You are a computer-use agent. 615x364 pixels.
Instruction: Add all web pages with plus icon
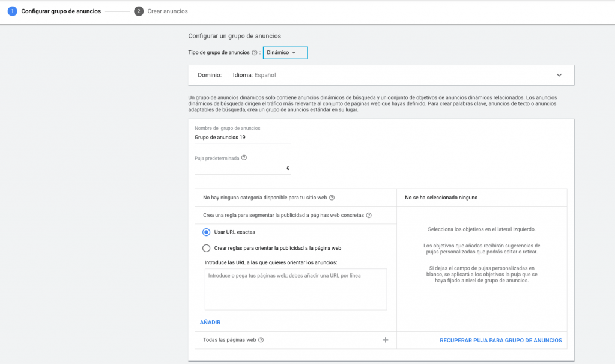[x=385, y=340]
